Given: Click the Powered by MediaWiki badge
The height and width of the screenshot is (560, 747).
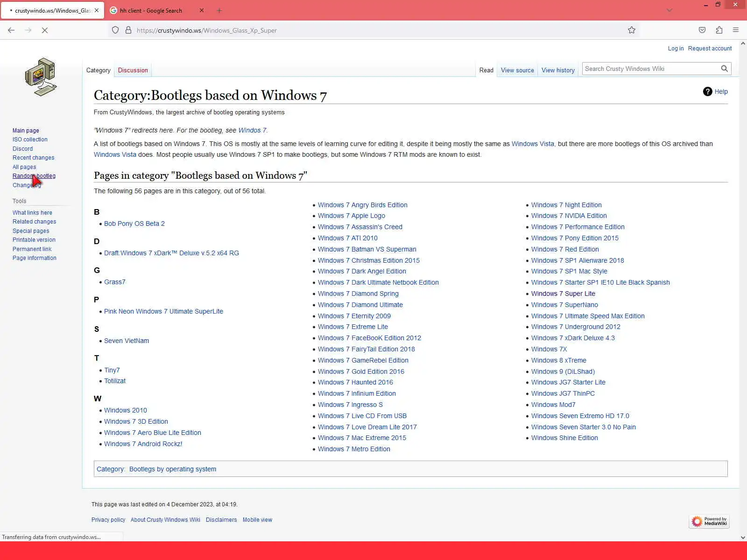Looking at the screenshot, I should pos(709,521).
